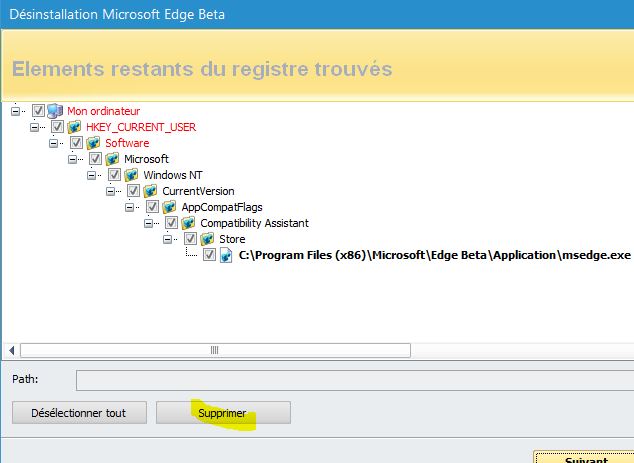Select the Store tree label

coord(232,239)
